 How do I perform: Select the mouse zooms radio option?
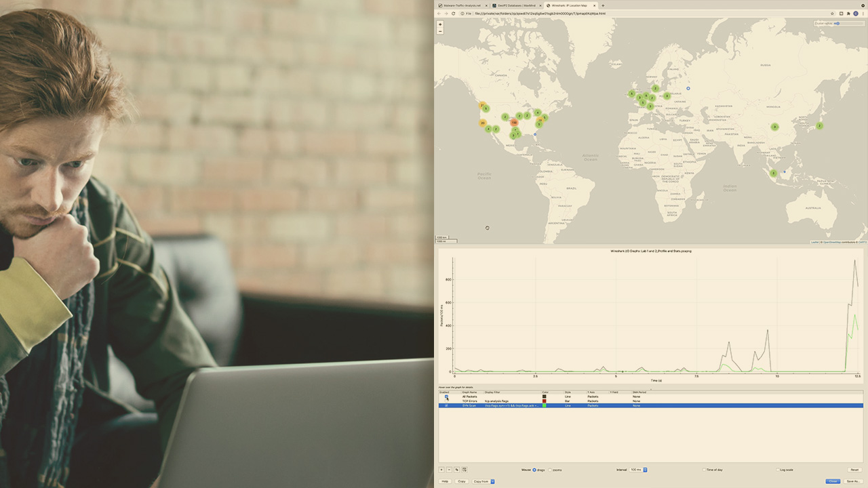coord(550,470)
